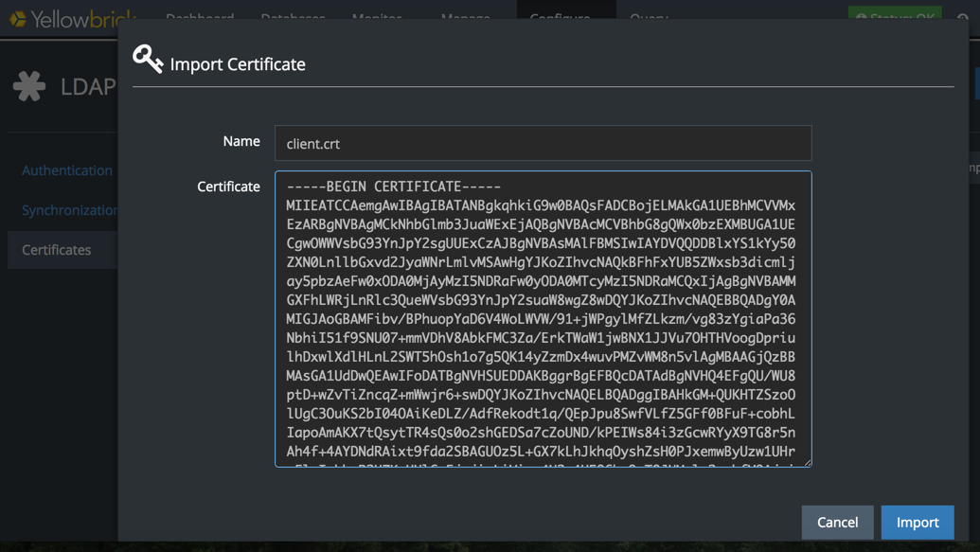Open the Authentication section in sidebar

(66, 170)
